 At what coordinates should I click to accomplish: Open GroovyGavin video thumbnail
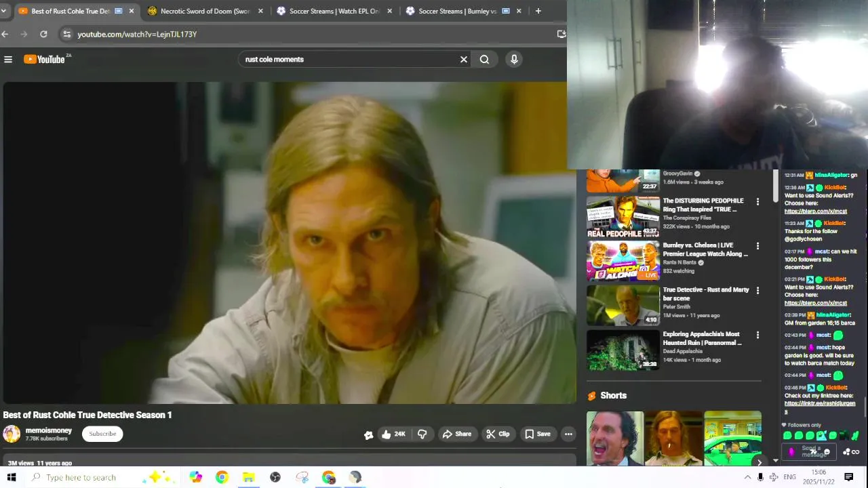click(623, 180)
